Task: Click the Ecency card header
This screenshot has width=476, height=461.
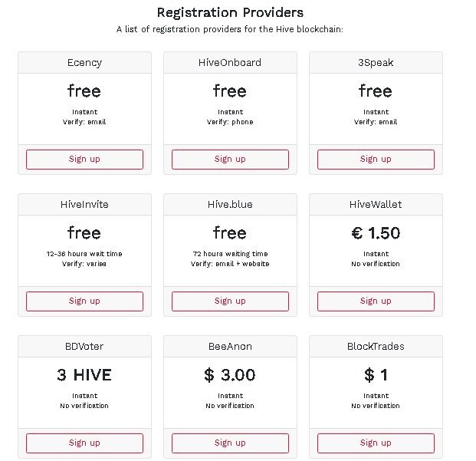Action: pos(84,63)
